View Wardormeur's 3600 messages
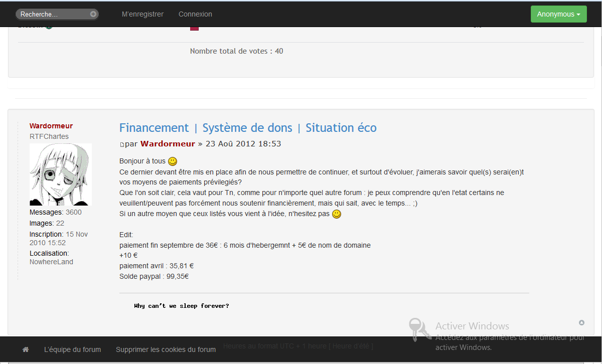The height and width of the screenshot is (364, 602). (73, 212)
